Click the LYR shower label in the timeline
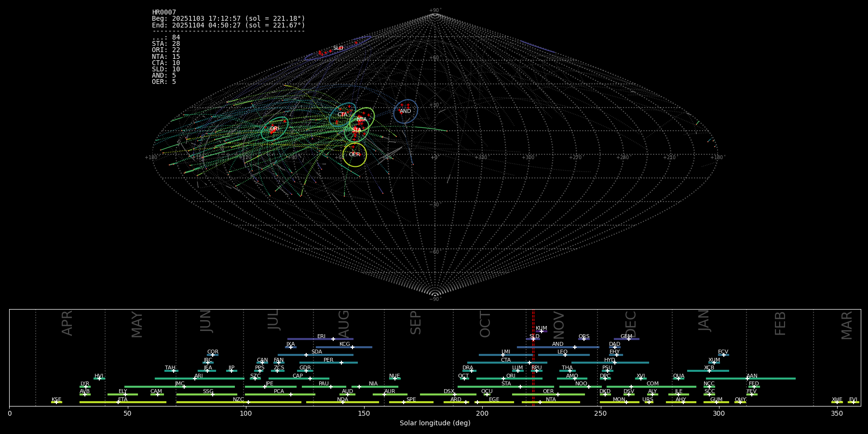 tap(85, 384)
